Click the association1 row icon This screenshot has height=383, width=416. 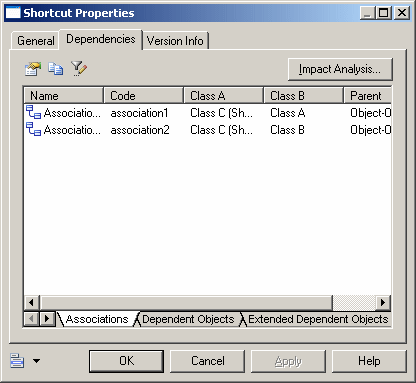click(33, 112)
